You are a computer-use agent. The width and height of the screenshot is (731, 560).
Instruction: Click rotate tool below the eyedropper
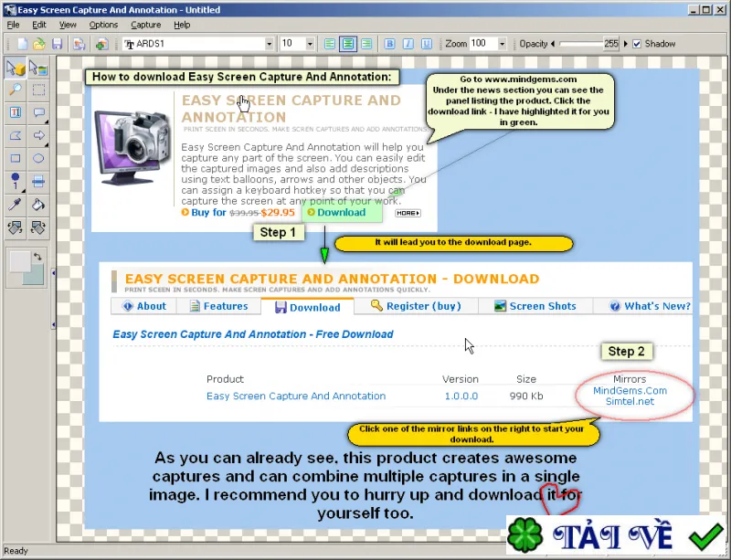[x=16, y=227]
